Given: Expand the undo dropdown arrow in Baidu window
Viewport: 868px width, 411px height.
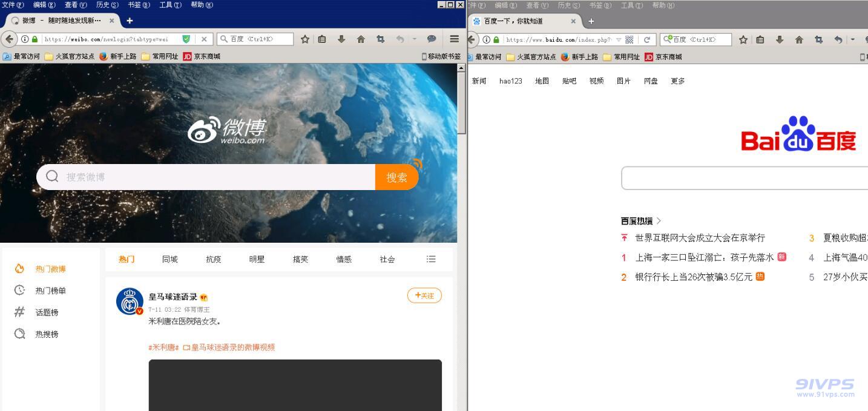Looking at the screenshot, I should coord(853,40).
